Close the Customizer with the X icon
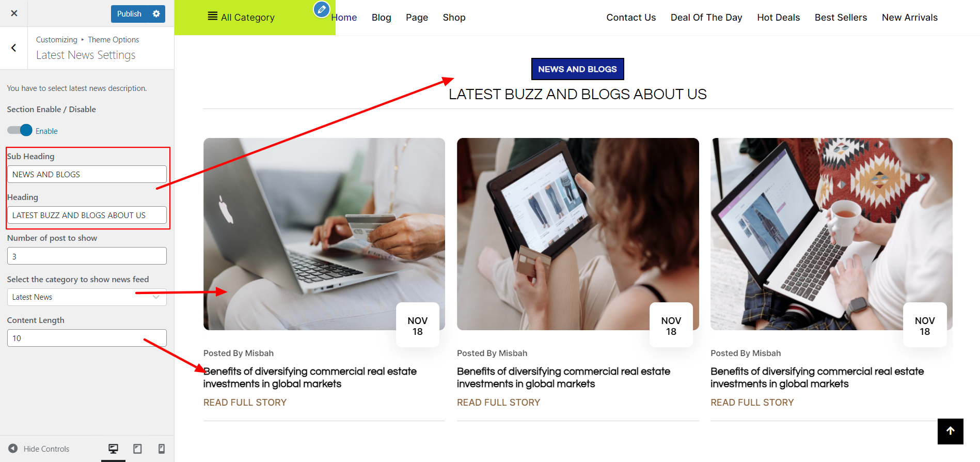Viewport: 980px width, 462px height. click(14, 13)
